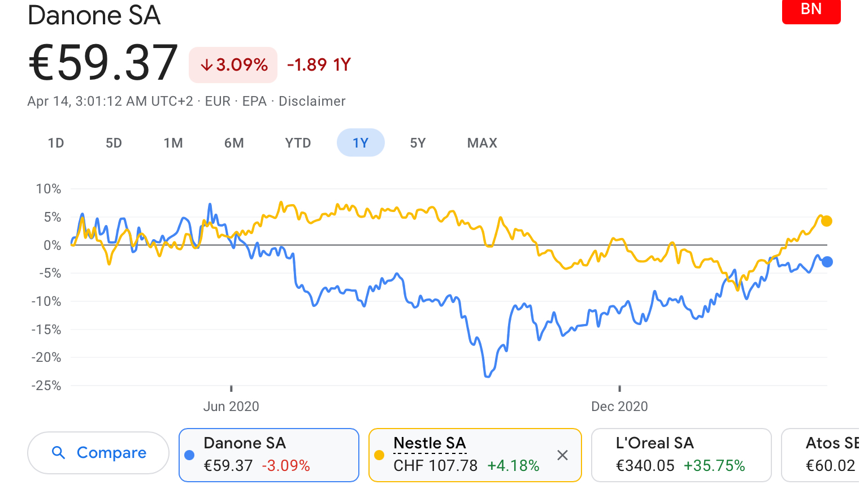Add L'Oreal SA to comparison
This screenshot has height=493, width=868.
681,455
